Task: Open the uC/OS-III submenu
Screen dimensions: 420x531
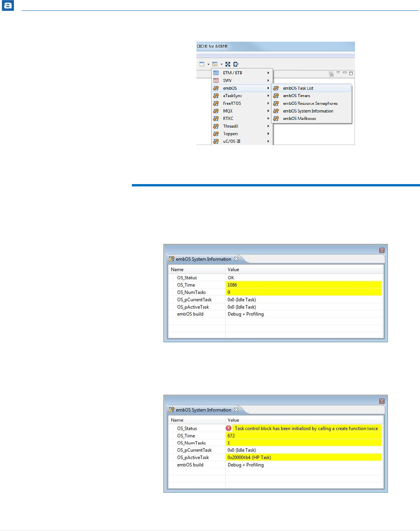Action: [x=242, y=141]
